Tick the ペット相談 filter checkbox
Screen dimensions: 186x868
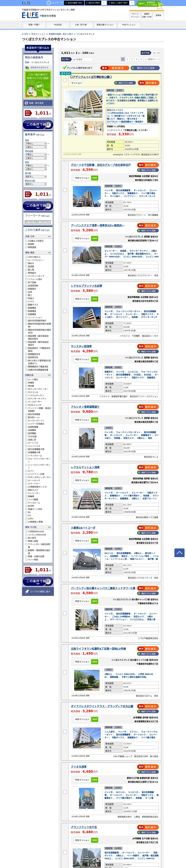(x=26, y=560)
